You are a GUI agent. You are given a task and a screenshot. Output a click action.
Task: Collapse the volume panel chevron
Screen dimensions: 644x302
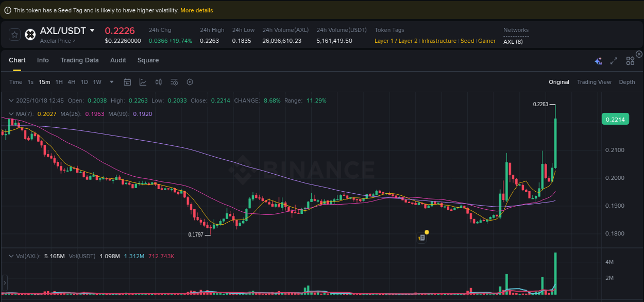[11, 255]
